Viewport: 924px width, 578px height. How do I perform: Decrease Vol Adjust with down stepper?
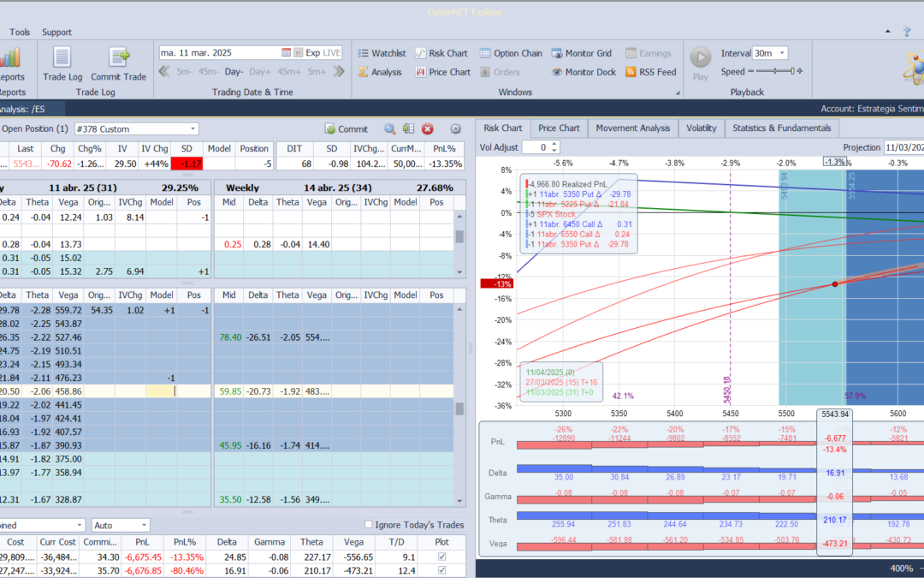click(x=554, y=151)
